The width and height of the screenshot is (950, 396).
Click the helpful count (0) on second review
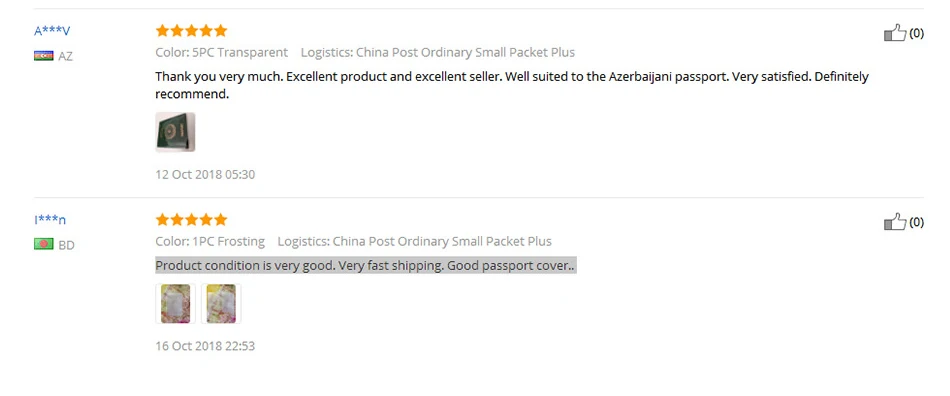[x=917, y=222]
